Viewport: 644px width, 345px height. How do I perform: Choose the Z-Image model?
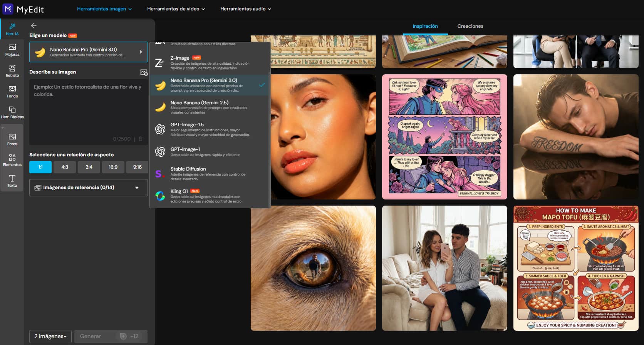point(210,63)
